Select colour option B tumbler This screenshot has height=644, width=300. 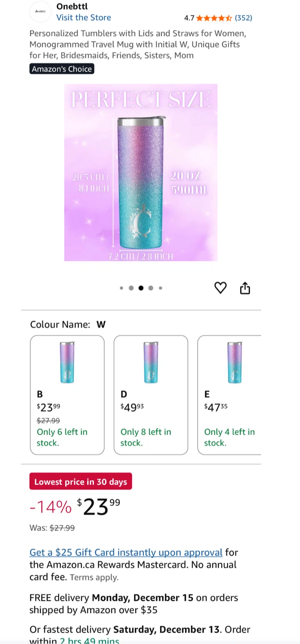click(x=67, y=395)
